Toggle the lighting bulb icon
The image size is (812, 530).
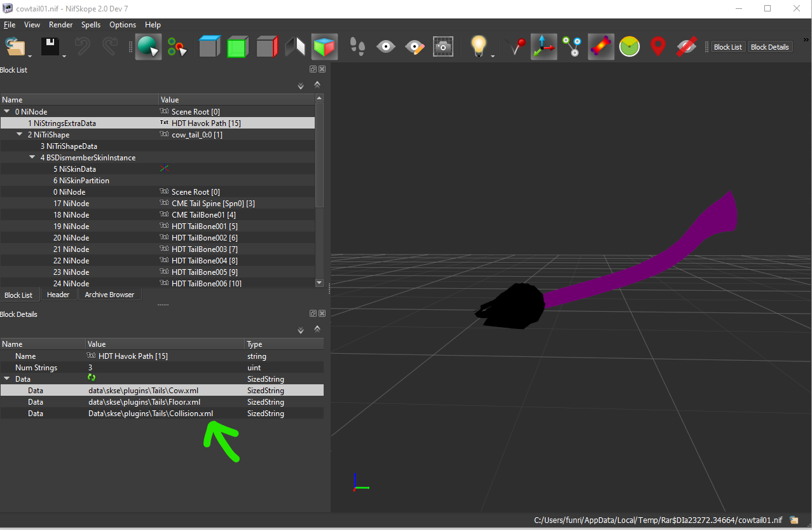(x=478, y=46)
